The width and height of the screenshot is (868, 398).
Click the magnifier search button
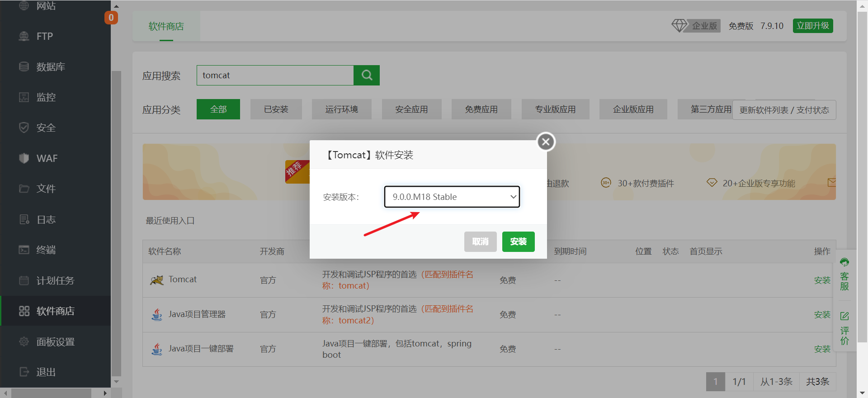click(367, 75)
